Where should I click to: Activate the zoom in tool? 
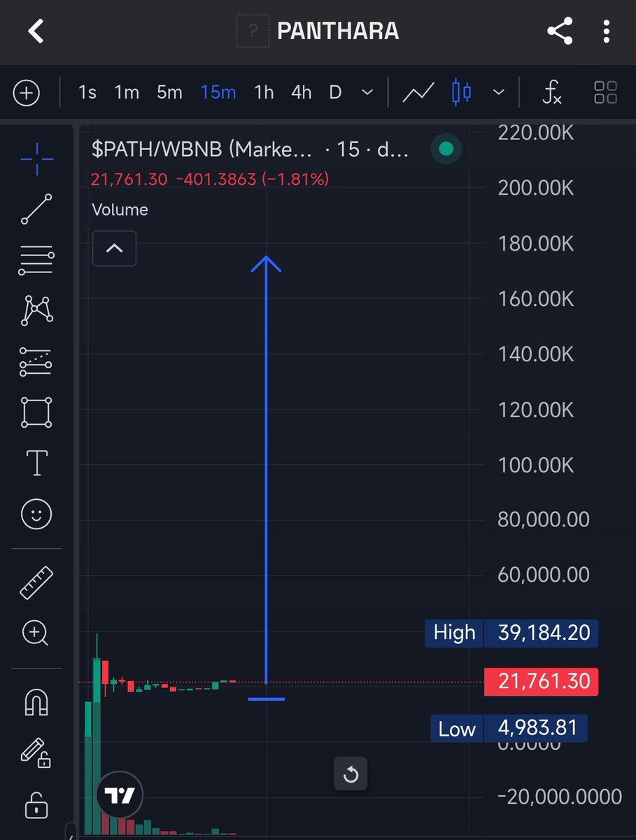pyautogui.click(x=35, y=633)
